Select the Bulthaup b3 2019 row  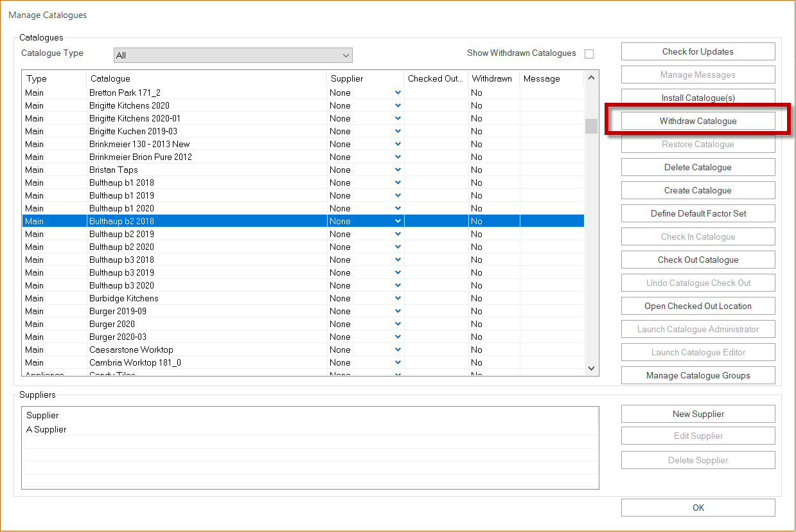click(303, 272)
